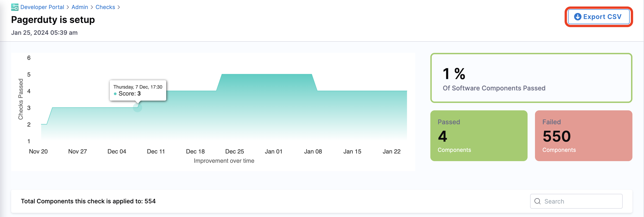
Task: Click the Developer Portal logo icon
Action: click(x=15, y=7)
